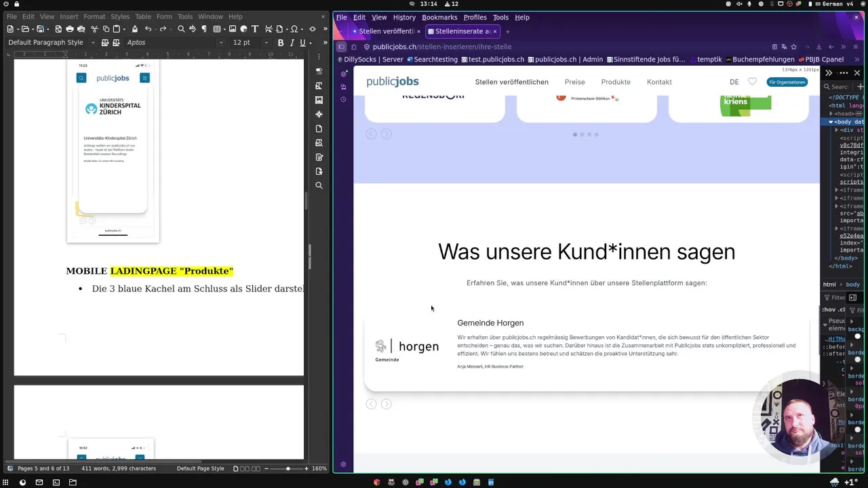
Task: Open paragraph style dropdown arrow
Action: (93, 43)
